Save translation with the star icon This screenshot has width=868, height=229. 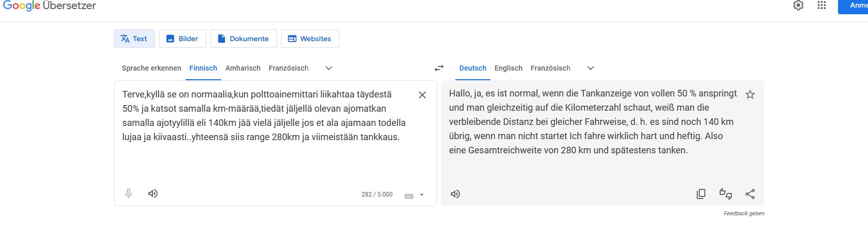(750, 95)
